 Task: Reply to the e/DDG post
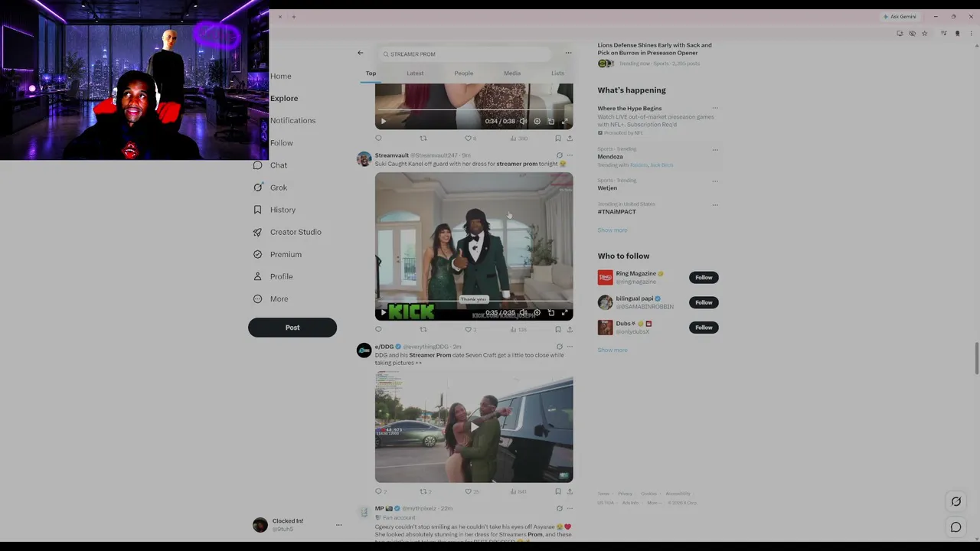(x=378, y=491)
